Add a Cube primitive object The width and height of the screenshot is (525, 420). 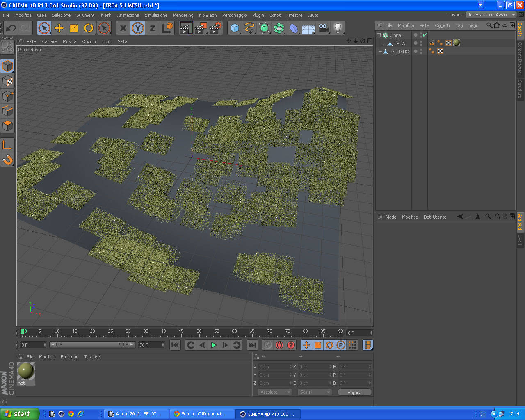[235, 28]
